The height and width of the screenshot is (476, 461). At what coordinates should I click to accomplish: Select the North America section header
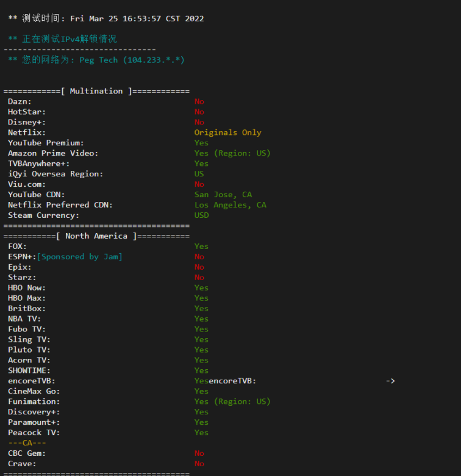click(x=96, y=236)
